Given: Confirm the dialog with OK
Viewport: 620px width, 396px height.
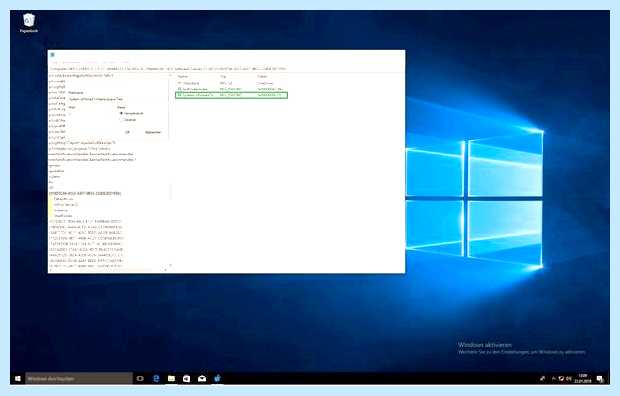Looking at the screenshot, I should 127,132.
